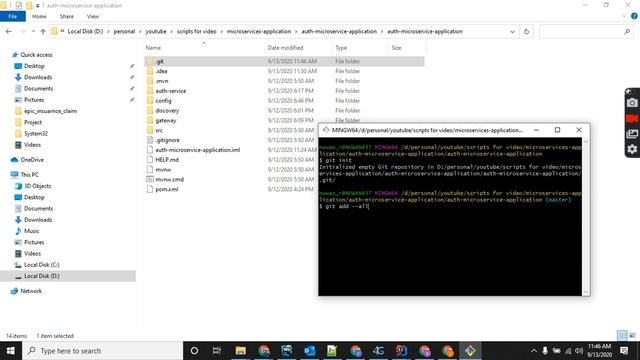Image resolution: width=640 pixels, height=360 pixels.
Task: Open the View ribbon tab
Action: click(93, 16)
